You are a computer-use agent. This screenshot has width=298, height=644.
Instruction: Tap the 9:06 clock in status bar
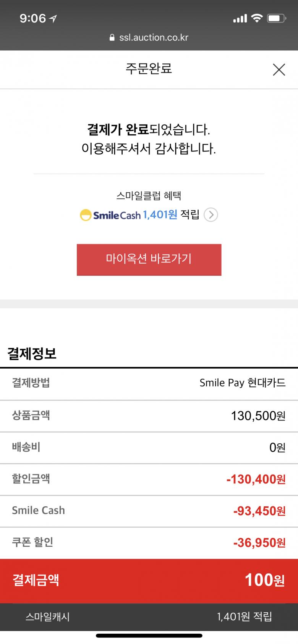click(32, 18)
